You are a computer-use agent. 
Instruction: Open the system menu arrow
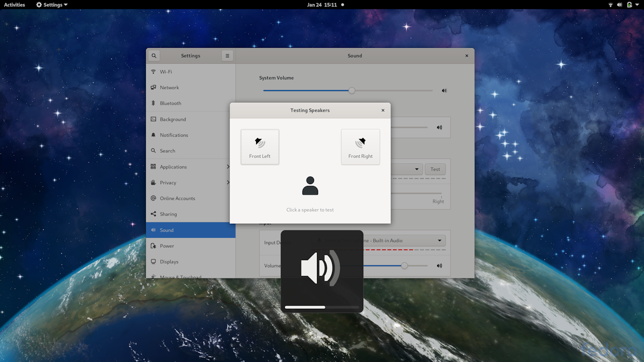click(x=637, y=5)
